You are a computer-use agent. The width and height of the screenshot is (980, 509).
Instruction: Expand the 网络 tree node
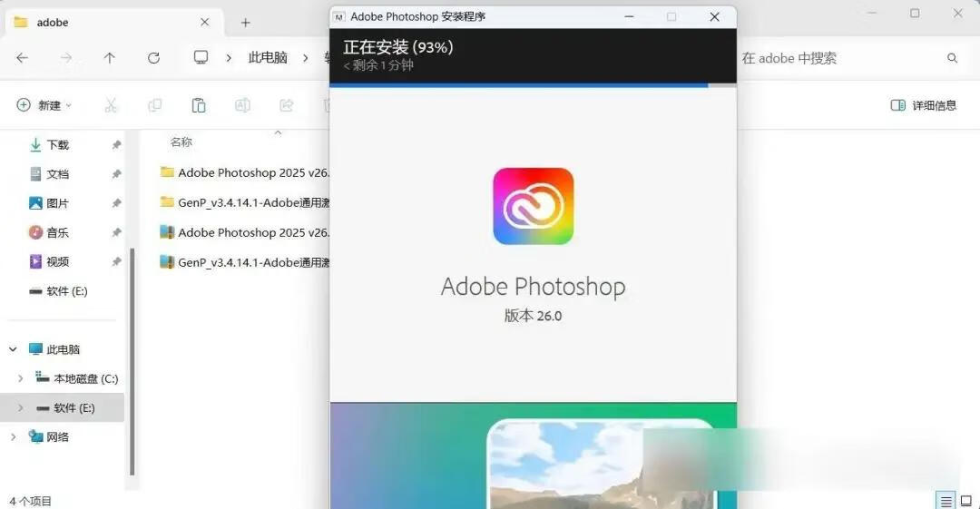[13, 436]
